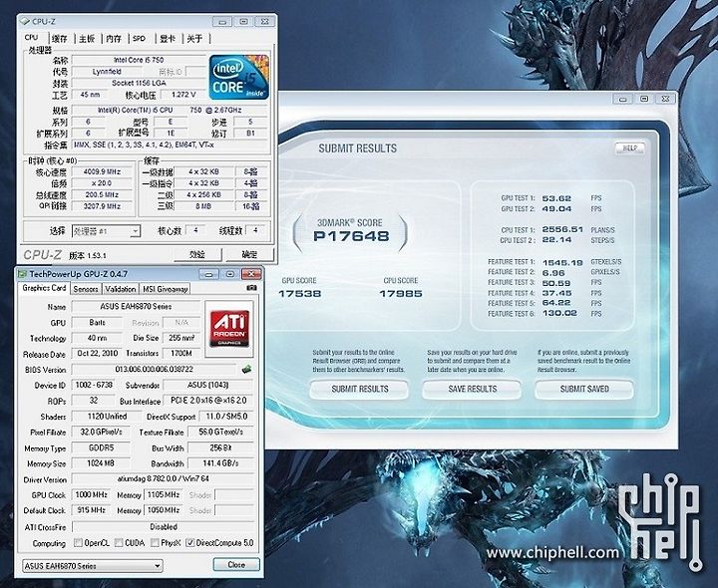Image resolution: width=718 pixels, height=588 pixels.
Task: Click the Bus Interface PCI-E 2.0 field
Action: (208, 401)
